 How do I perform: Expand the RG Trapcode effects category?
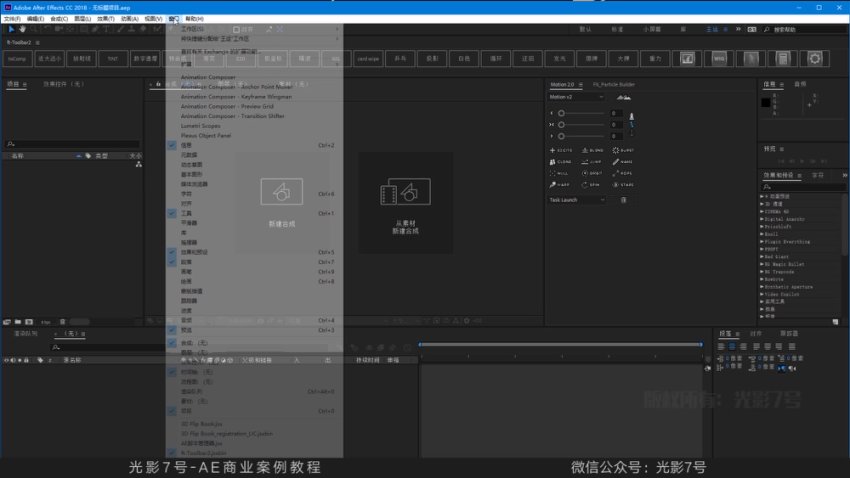pyautogui.click(x=762, y=272)
